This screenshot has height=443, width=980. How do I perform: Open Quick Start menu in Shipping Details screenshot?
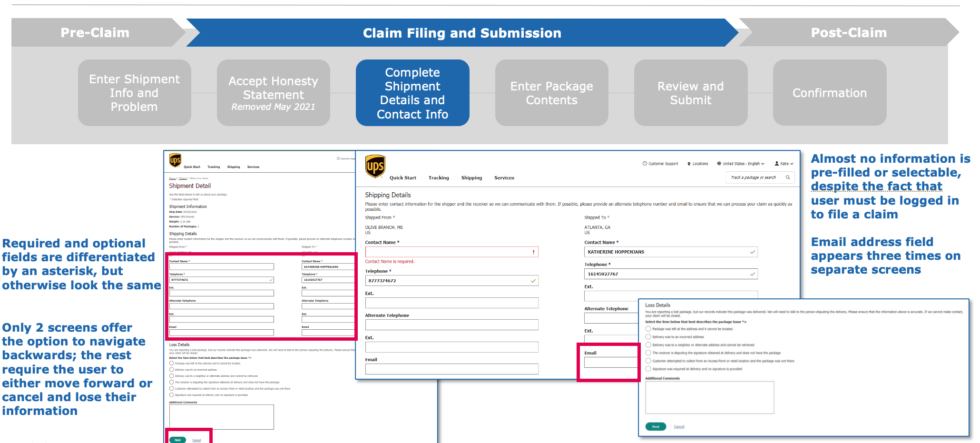tap(403, 178)
